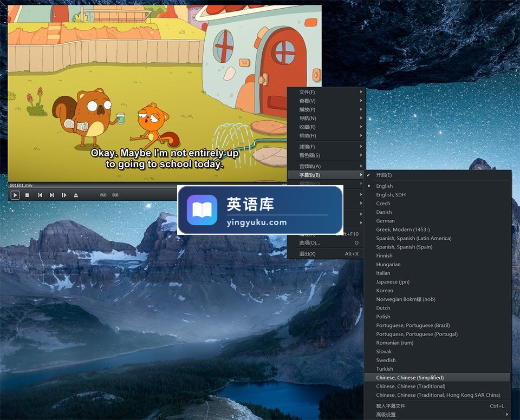Expand the 查看(V) submenu
Viewport: 520px width, 420px height.
[326, 101]
